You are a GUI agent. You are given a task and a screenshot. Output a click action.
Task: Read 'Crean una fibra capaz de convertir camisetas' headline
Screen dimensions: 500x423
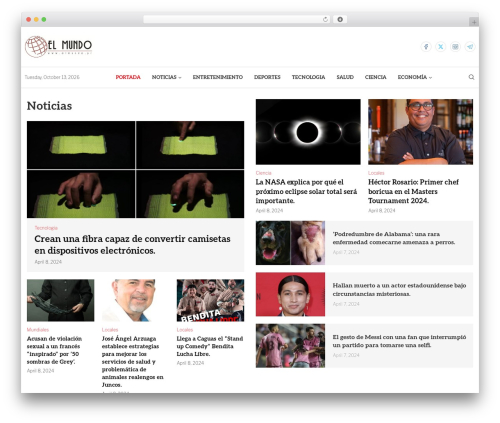point(132,244)
